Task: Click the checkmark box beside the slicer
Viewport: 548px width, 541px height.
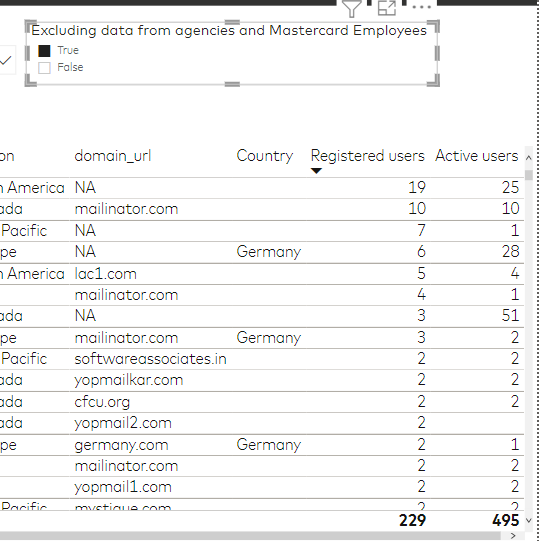Action: (6, 60)
